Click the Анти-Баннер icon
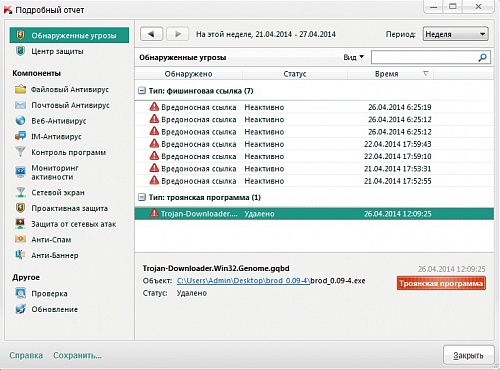 click(21, 255)
